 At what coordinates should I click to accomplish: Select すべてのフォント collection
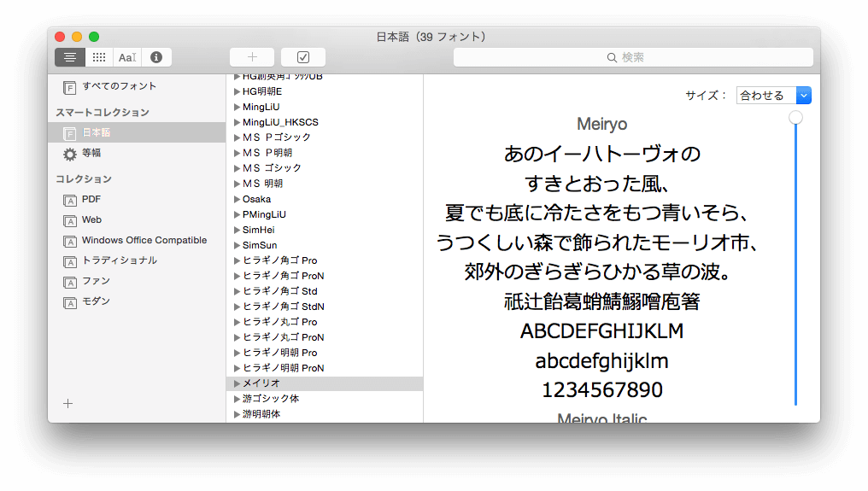136,86
